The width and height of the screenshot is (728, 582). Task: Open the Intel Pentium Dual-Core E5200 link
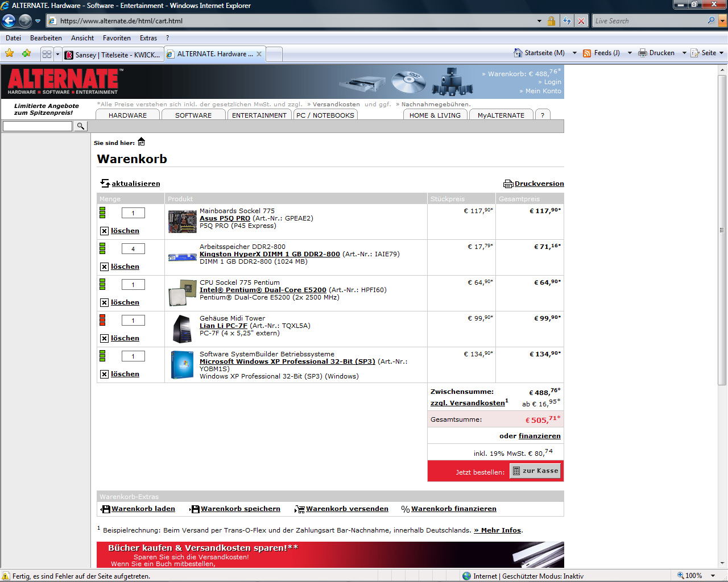pyautogui.click(x=263, y=290)
